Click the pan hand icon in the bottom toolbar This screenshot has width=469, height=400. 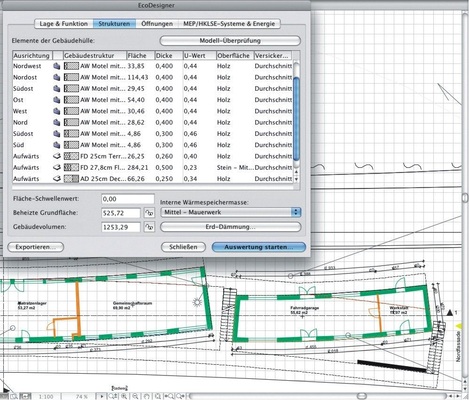click(x=147, y=396)
